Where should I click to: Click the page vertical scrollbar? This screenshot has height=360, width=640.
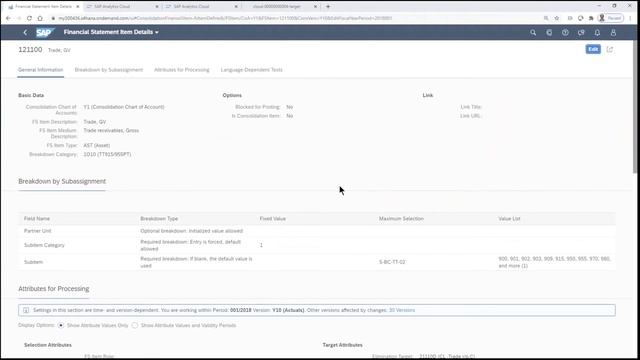[635, 106]
